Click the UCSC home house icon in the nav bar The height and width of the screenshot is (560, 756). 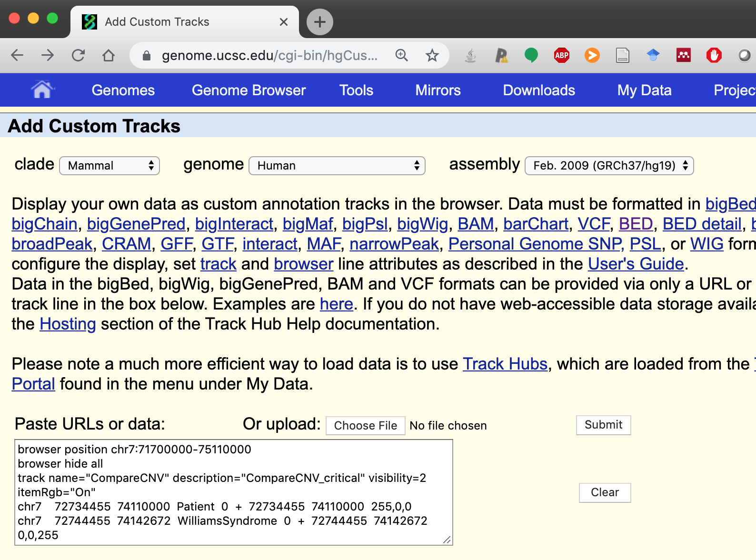[42, 90]
